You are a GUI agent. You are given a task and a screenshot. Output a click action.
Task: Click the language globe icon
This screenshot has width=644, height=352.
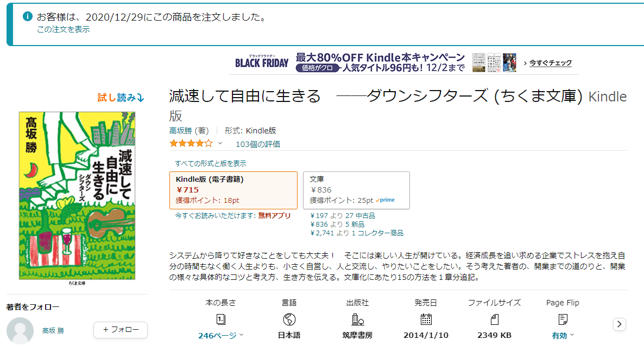point(289,319)
